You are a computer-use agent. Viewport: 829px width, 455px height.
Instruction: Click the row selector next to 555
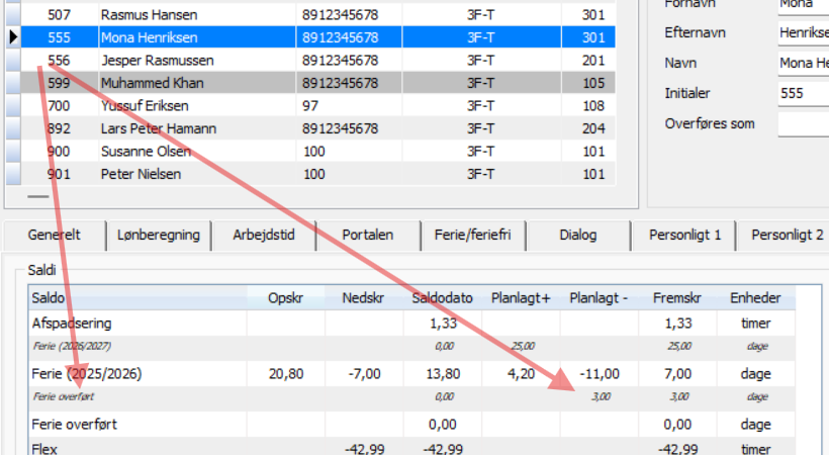pyautogui.click(x=13, y=38)
